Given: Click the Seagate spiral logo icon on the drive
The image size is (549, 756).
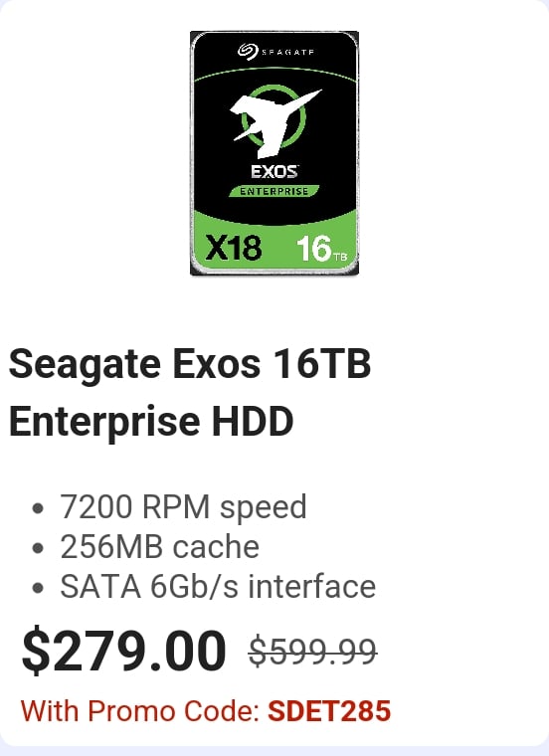Looking at the screenshot, I should (x=248, y=52).
